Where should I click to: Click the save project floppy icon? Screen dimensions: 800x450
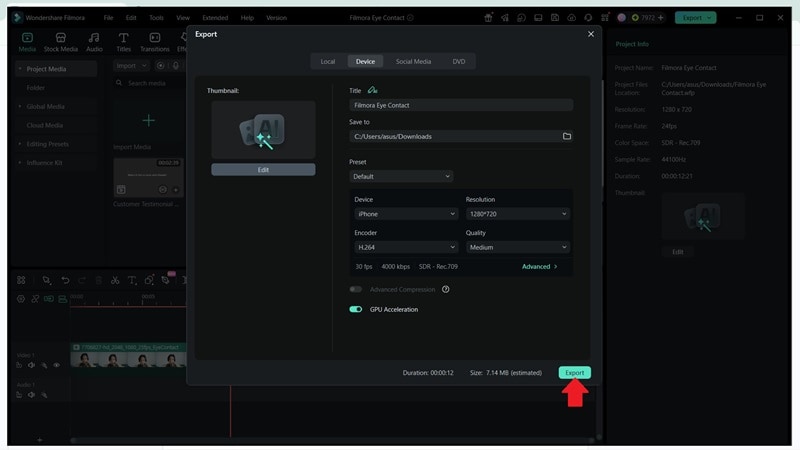[555, 17]
